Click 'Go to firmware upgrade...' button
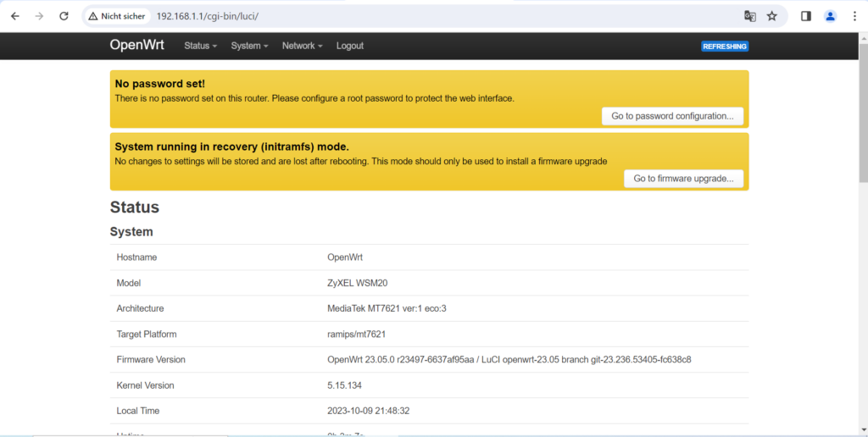 (684, 179)
